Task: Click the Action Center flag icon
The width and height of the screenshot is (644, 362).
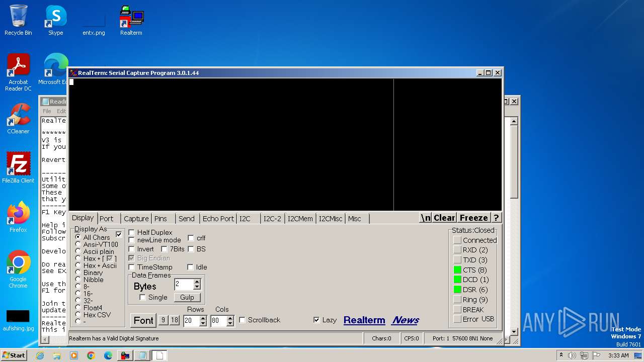Action: [x=597, y=355]
